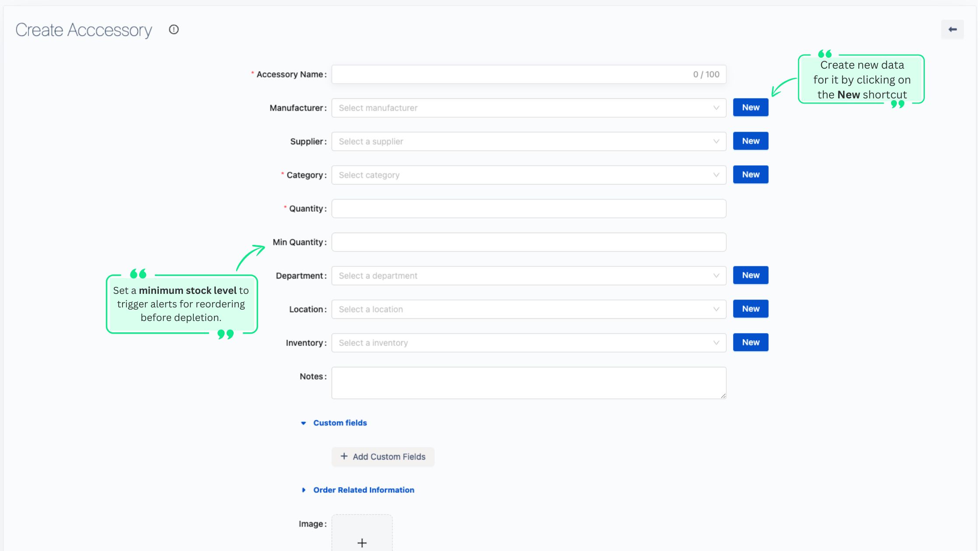
Task: Click New button next to Supplier
Action: [x=750, y=141]
